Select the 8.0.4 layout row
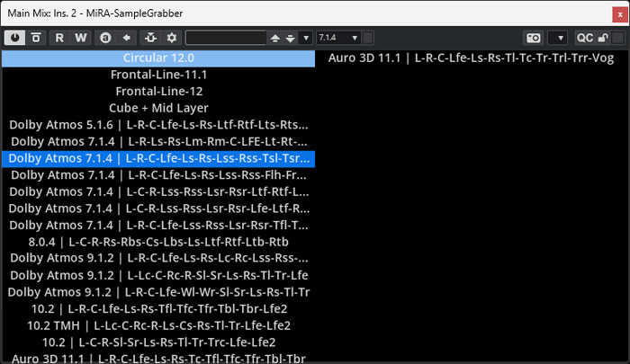This screenshot has width=630, height=364. point(158,242)
